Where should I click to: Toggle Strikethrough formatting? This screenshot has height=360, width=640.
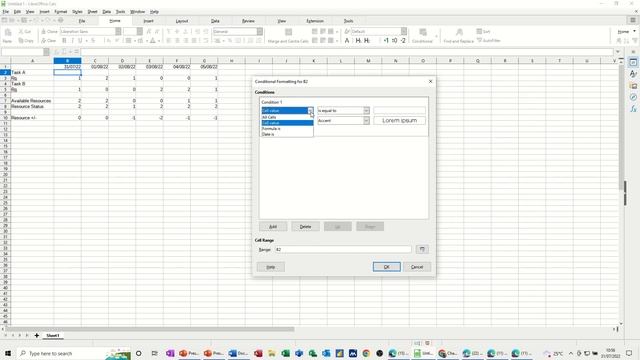93,41
